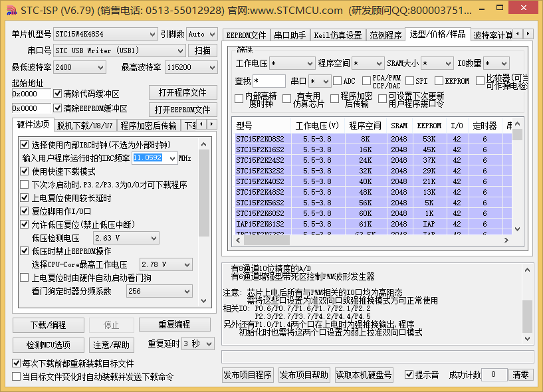The height and width of the screenshot is (392, 543).
Task: Click the STC-ISP app icon in title bar
Action: [11, 11]
